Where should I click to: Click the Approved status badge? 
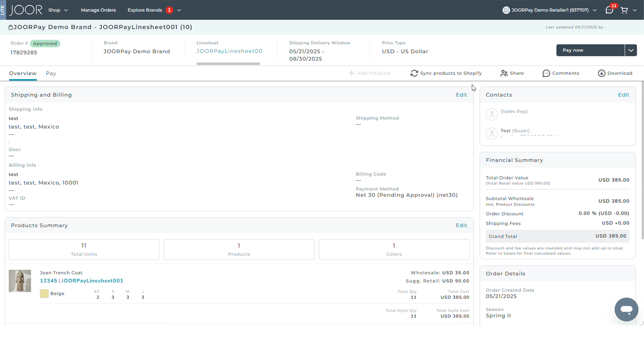click(x=45, y=43)
